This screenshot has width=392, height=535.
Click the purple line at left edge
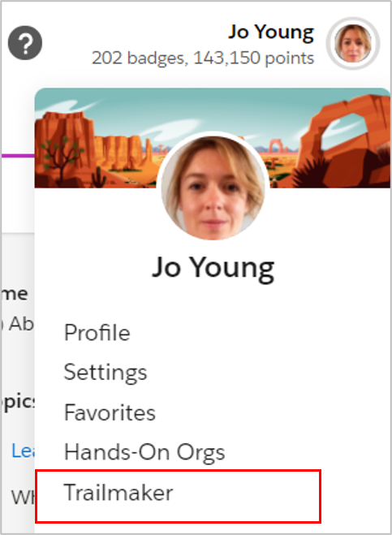(18, 156)
